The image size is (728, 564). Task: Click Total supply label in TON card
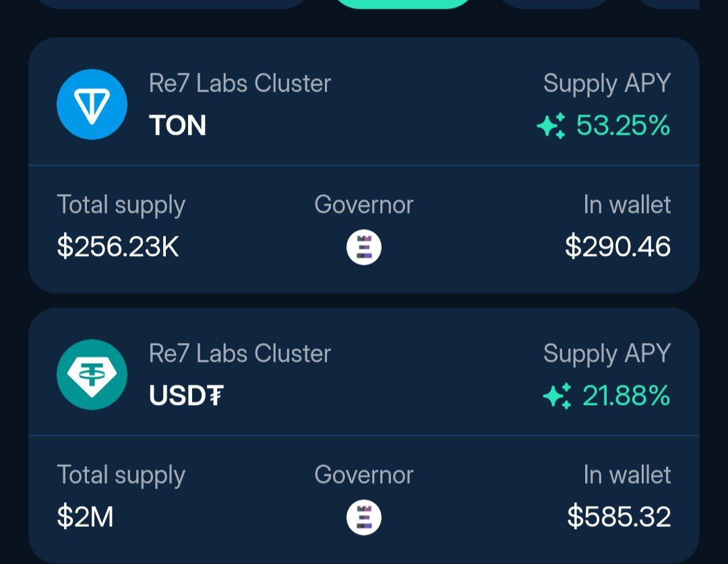121,206
